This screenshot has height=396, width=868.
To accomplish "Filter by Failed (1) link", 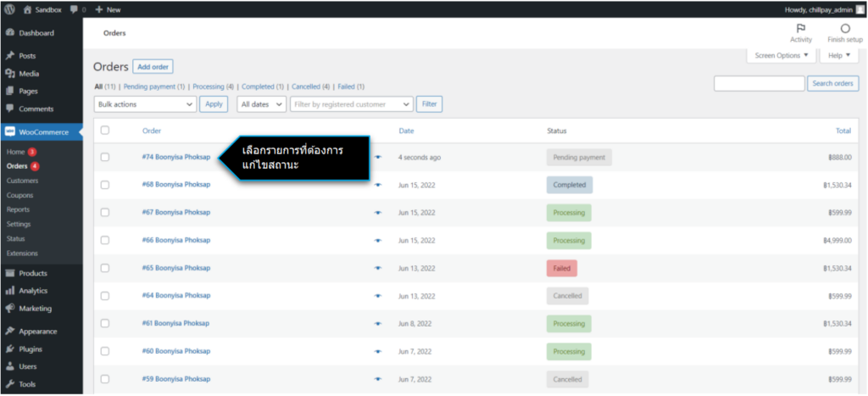I will (351, 87).
